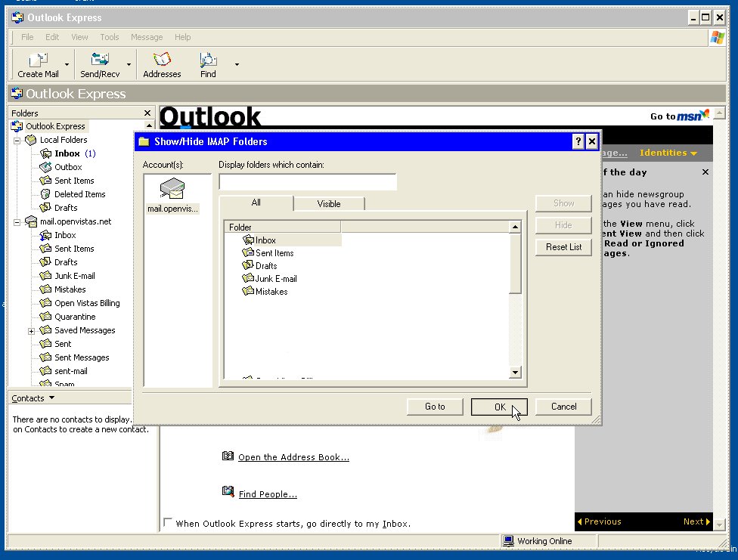The width and height of the screenshot is (738, 560).
Task: Collapse the mail.openvistas.net tree node
Action: click(17, 222)
